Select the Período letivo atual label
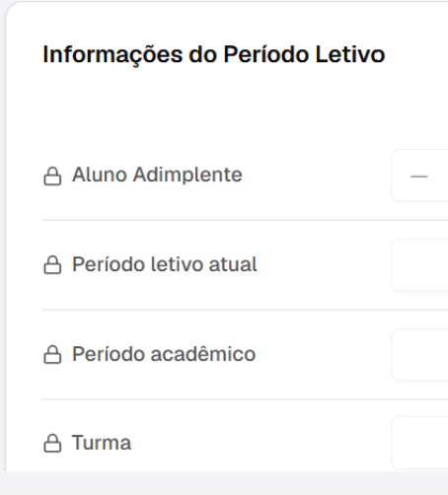Screen dimensions: 448x495 click(165, 264)
